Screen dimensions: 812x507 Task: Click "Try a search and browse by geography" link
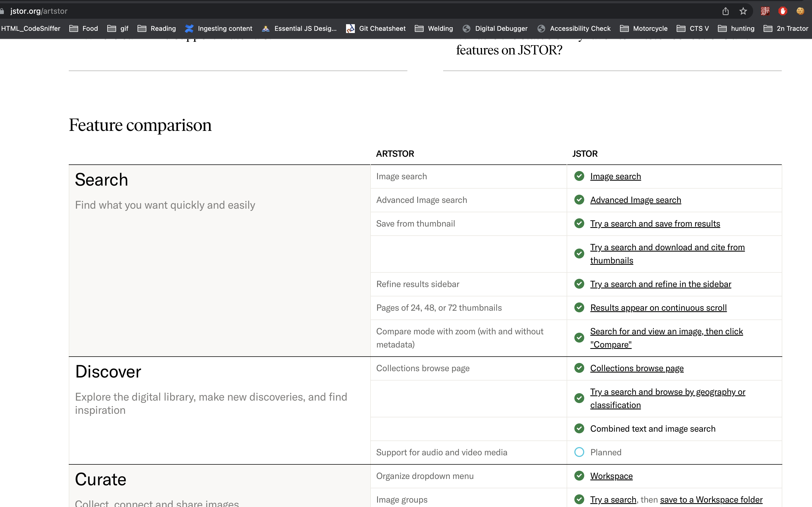[x=668, y=399]
